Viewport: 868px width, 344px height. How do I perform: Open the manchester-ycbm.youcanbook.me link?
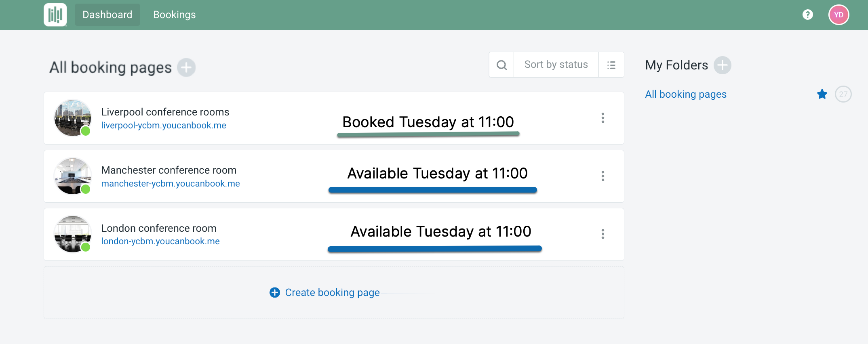point(170,183)
